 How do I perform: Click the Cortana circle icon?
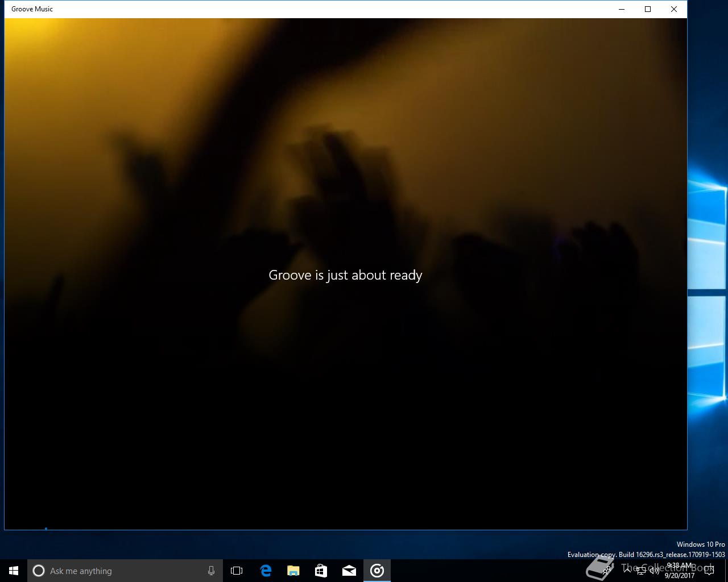pyautogui.click(x=39, y=571)
